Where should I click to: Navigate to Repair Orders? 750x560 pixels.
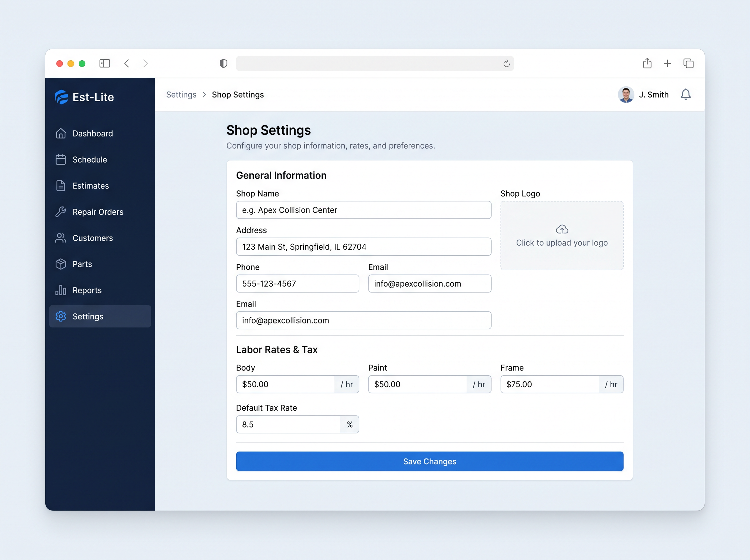100,212
